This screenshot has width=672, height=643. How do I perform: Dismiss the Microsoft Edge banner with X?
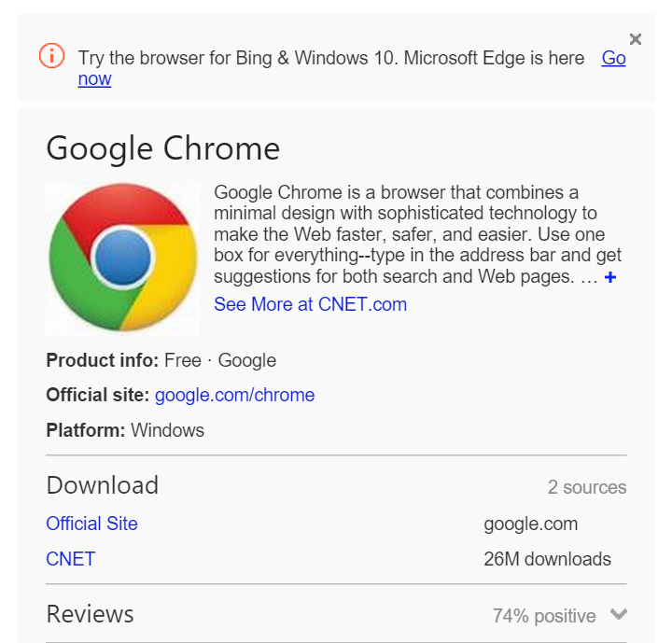(636, 39)
